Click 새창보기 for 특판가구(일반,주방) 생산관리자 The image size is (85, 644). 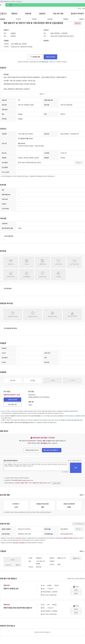click(76, 613)
